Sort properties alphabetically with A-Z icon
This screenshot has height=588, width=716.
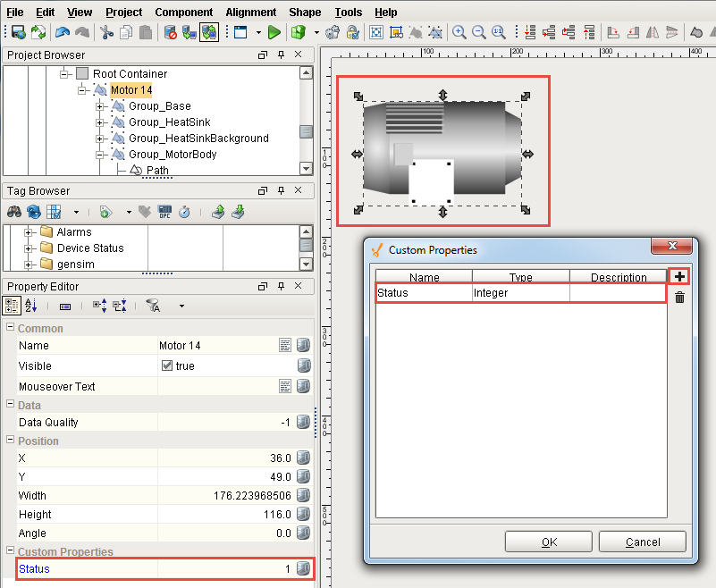pos(31,306)
